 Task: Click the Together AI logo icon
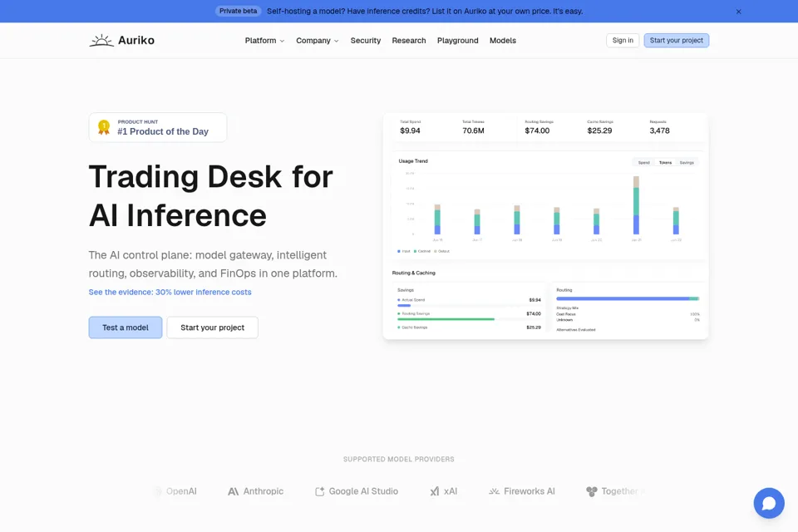[x=591, y=491]
